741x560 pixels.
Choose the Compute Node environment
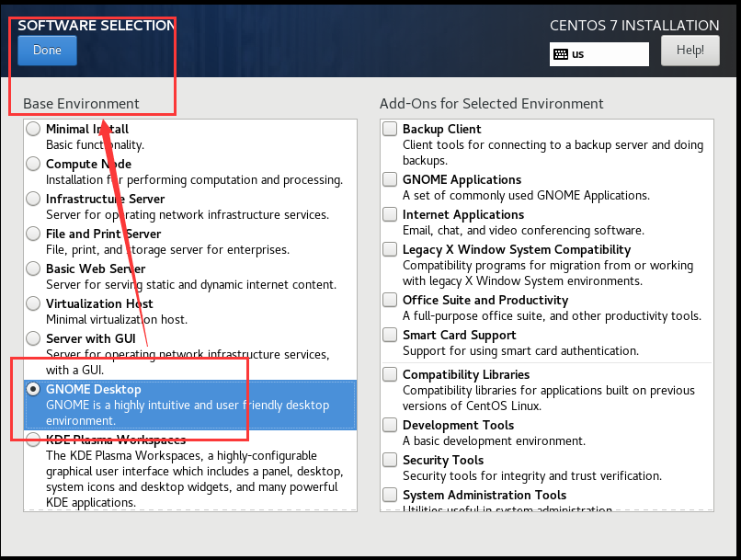33,165
